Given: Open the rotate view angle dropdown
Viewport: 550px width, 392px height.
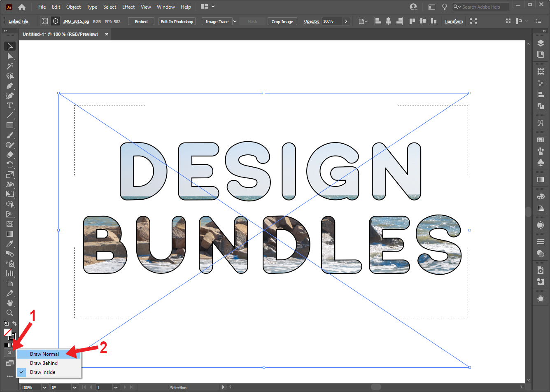Looking at the screenshot, I should (x=75, y=387).
